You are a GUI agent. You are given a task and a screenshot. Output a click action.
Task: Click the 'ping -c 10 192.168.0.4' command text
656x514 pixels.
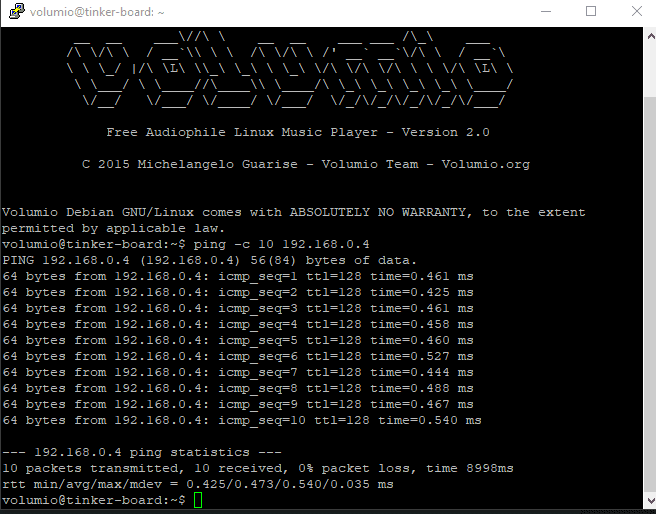281,244
